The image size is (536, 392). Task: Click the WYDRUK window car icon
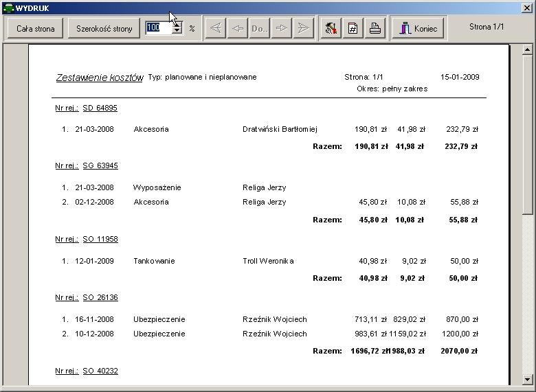pyautogui.click(x=8, y=8)
